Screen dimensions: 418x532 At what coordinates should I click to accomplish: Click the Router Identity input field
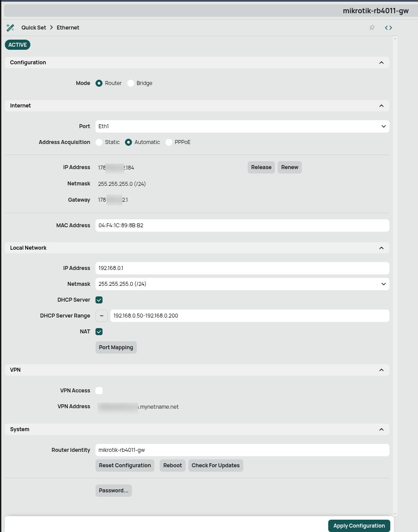242,450
